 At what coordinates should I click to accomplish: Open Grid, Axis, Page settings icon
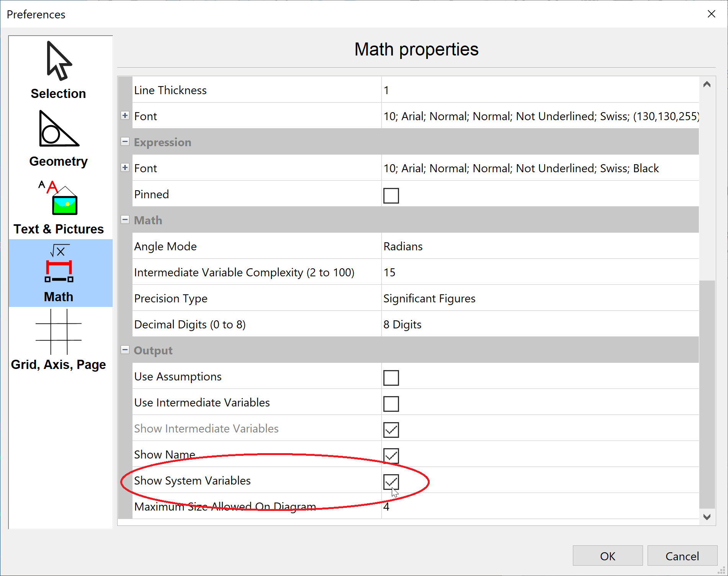(59, 332)
